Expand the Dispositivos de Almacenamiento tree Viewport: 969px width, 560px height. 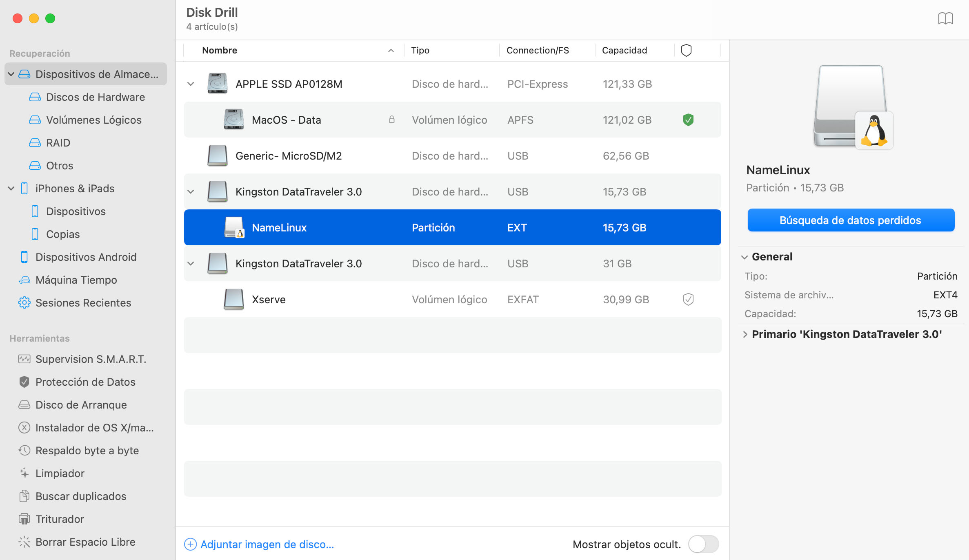[13, 74]
